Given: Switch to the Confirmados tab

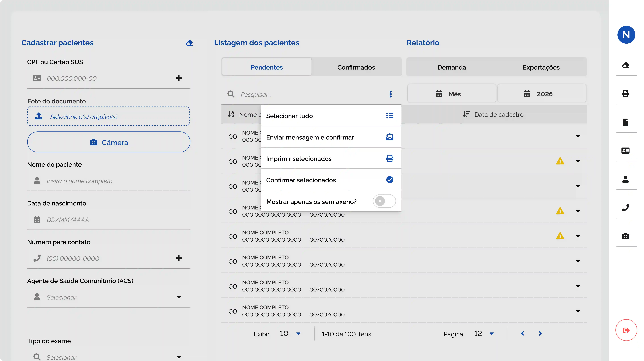Looking at the screenshot, I should 356,67.
